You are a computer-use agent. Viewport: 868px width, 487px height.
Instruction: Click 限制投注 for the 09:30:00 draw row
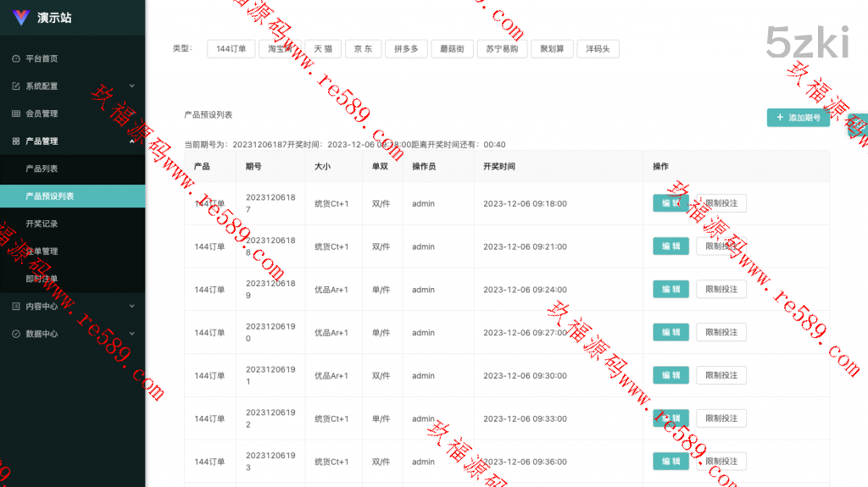click(x=721, y=375)
